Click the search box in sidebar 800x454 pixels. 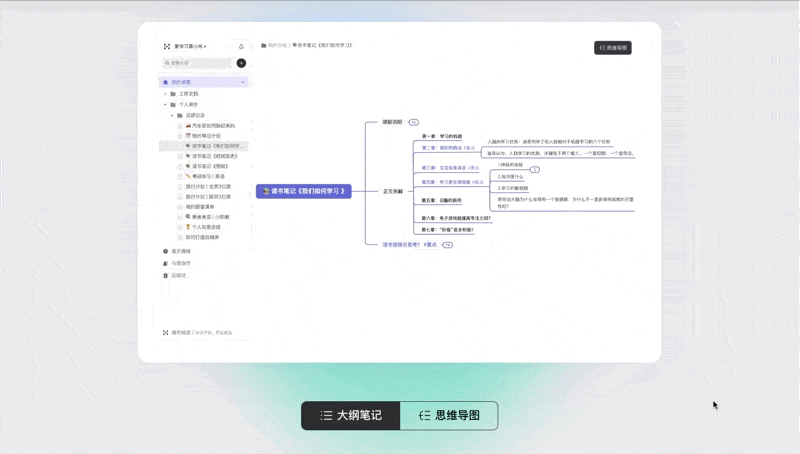[198, 63]
